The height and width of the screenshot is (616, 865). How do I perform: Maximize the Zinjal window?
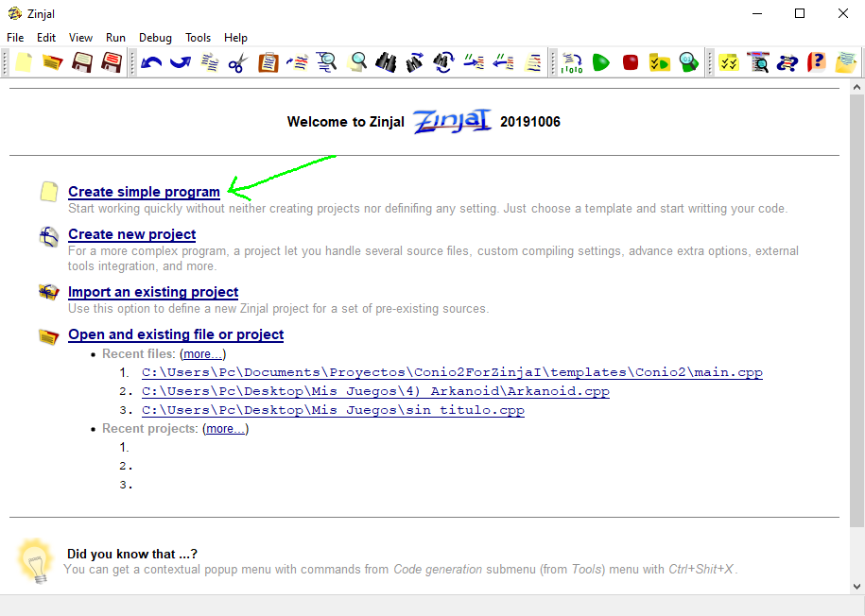coord(800,13)
